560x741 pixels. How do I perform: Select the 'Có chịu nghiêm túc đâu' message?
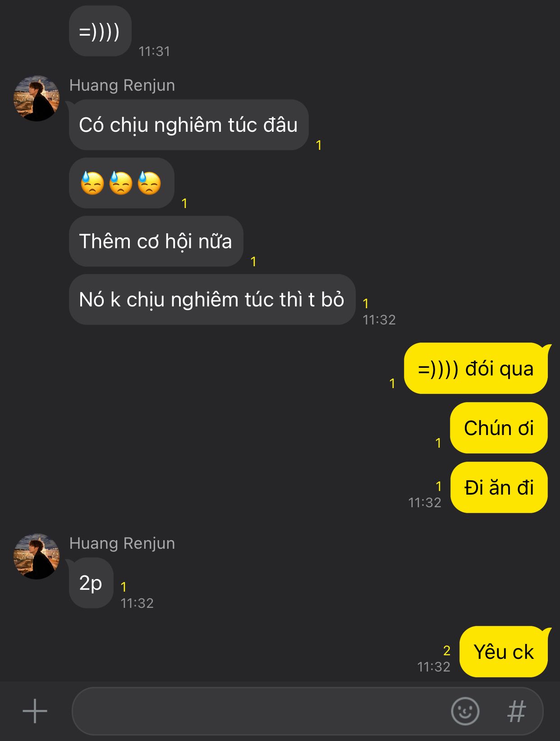click(x=188, y=125)
